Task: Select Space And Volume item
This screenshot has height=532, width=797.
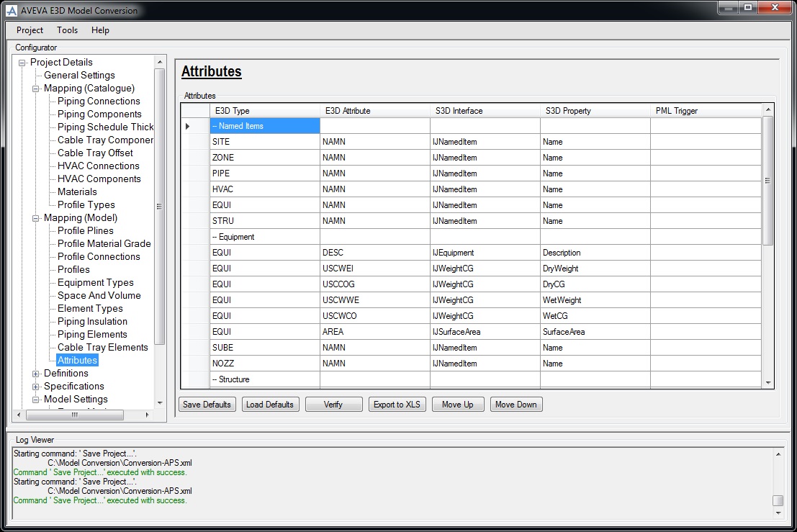Action: 99,295
